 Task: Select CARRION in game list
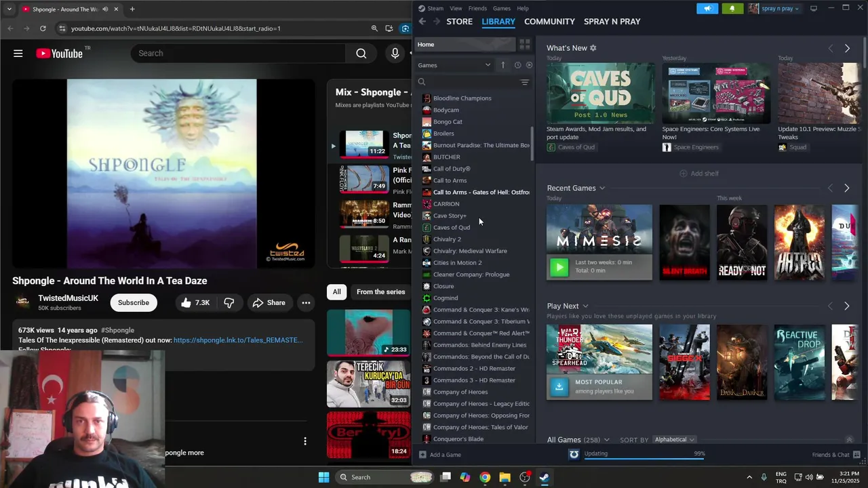pos(446,204)
